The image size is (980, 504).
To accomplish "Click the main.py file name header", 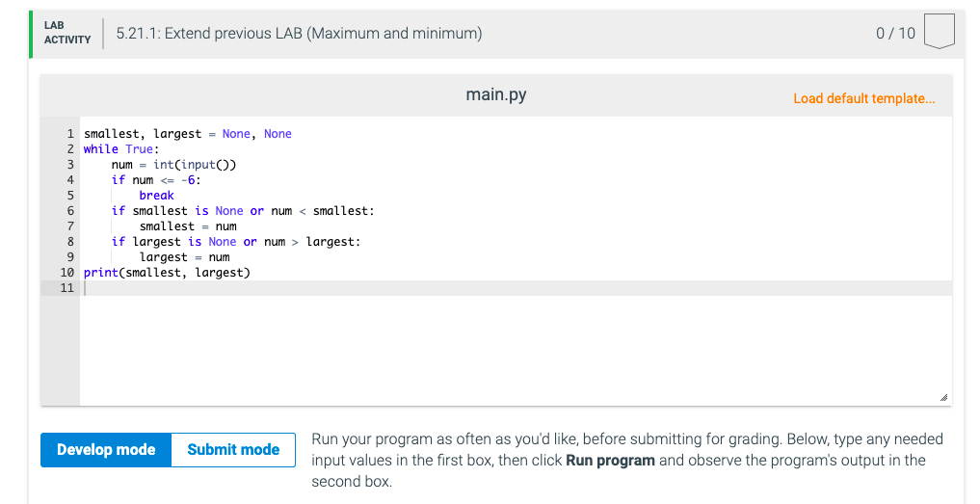I will tap(496, 94).
